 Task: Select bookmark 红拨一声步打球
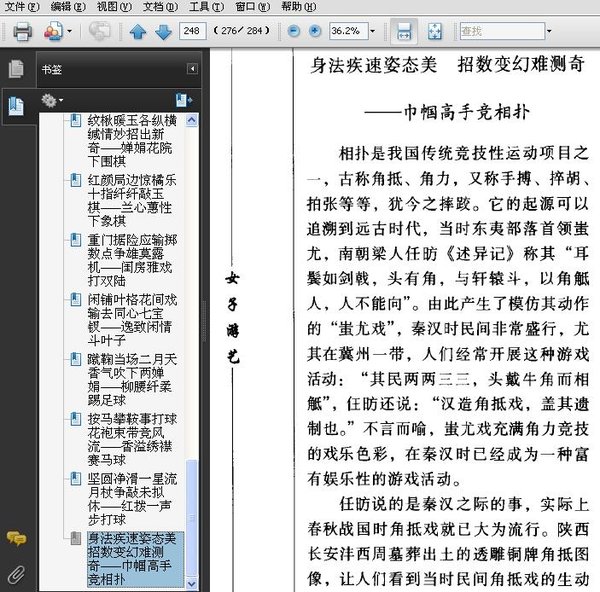[132, 499]
